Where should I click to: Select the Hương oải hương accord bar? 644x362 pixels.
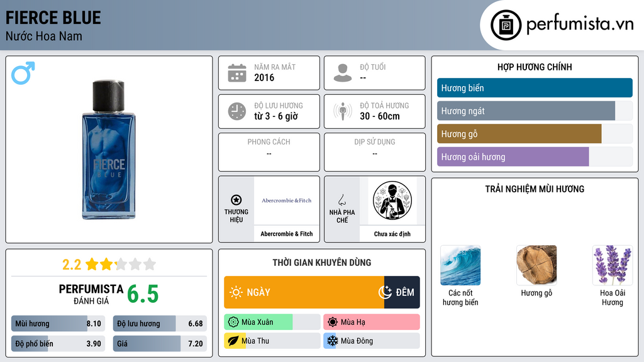[535, 156]
